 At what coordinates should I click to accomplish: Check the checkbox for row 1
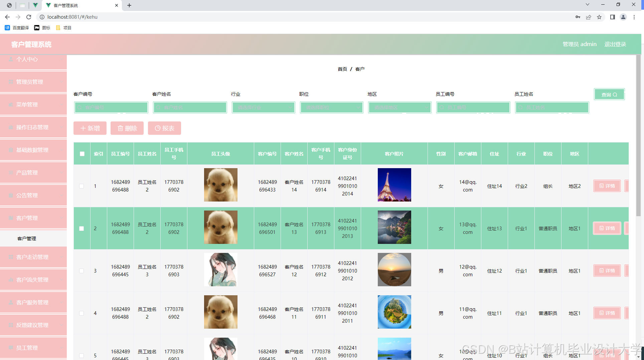(82, 186)
